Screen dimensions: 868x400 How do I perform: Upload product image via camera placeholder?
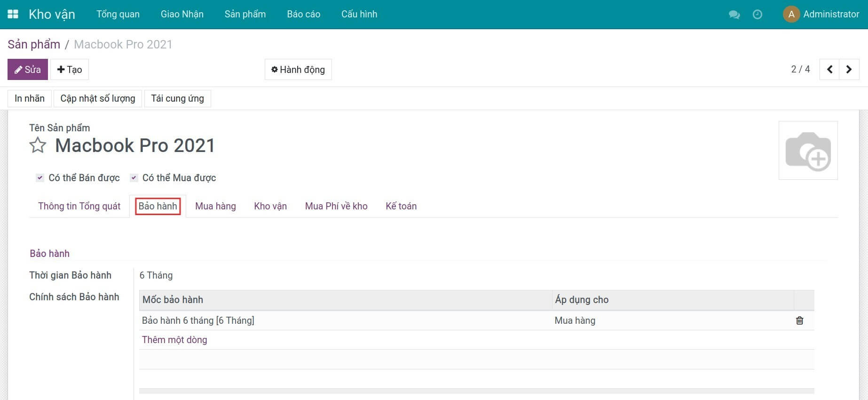point(808,151)
